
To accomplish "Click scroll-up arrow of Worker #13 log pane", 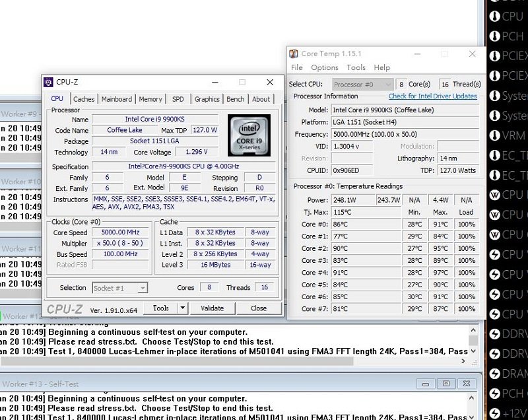I will [x=471, y=398].
